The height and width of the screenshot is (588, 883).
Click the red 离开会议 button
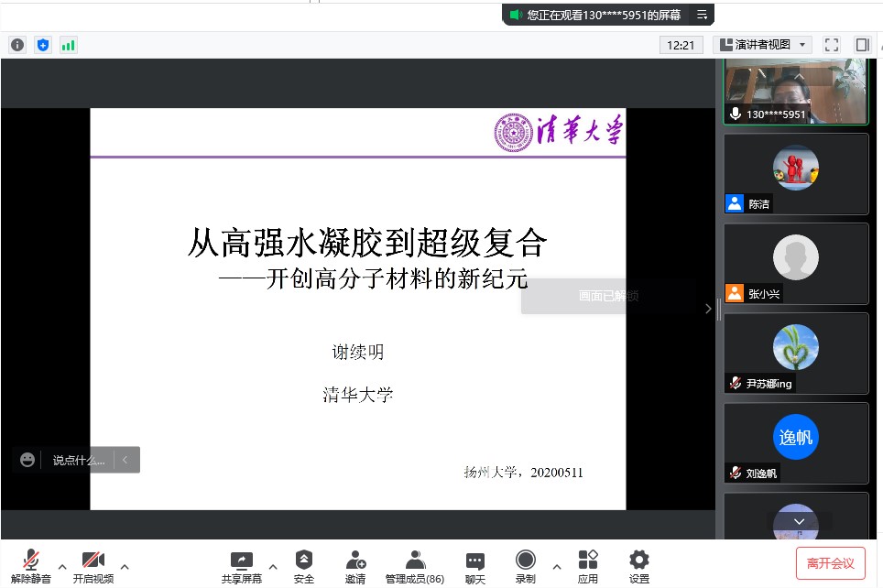[x=830, y=563]
